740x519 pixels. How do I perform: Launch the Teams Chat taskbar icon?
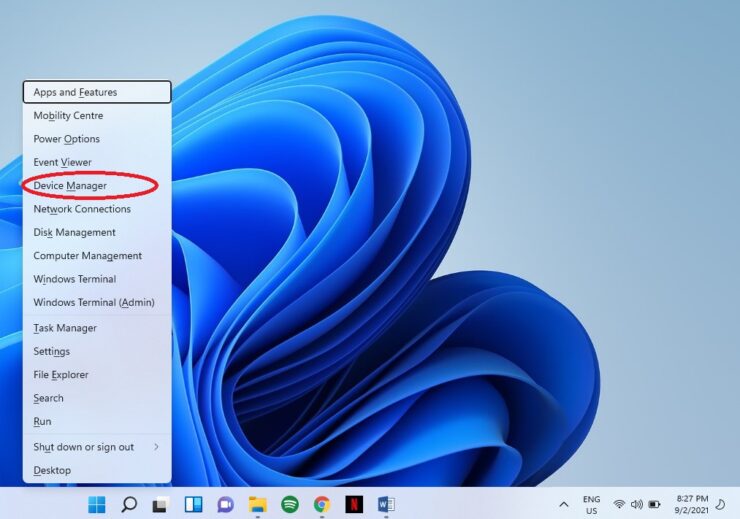click(226, 504)
